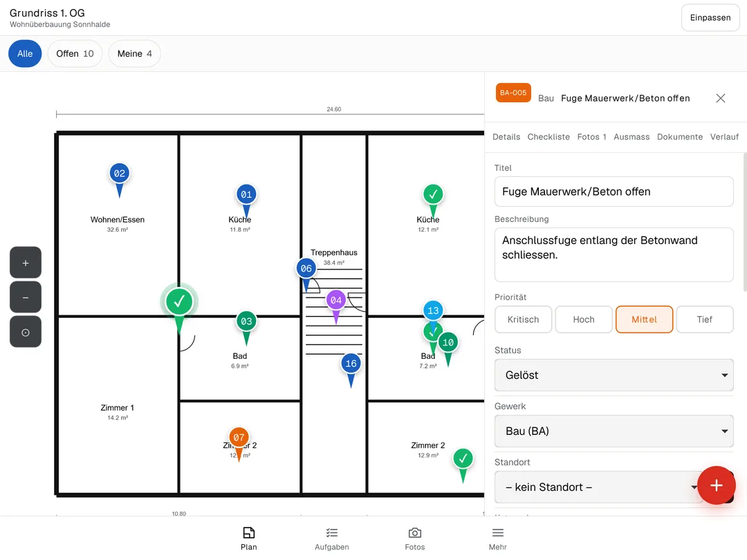Click map pin 02 in Wohnen/Essen
The height and width of the screenshot is (560, 747).
[119, 174]
